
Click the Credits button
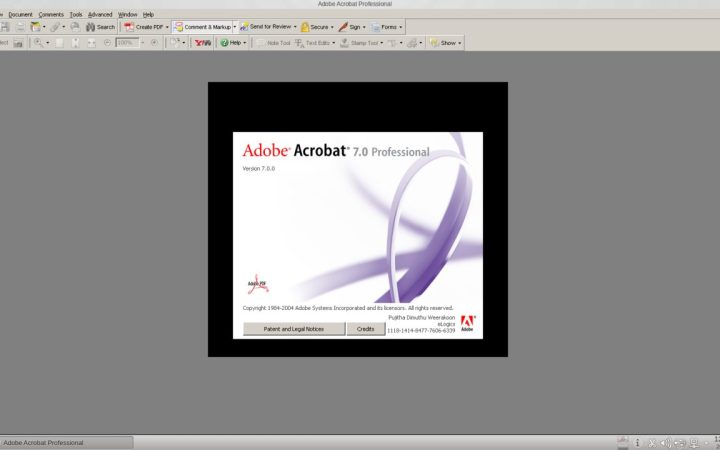[366, 329]
